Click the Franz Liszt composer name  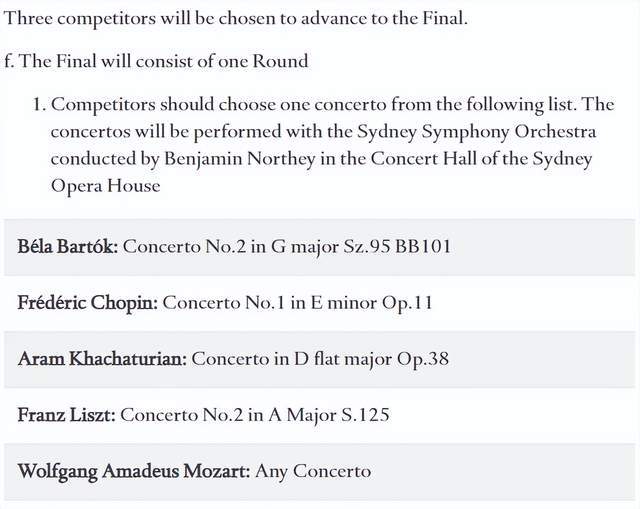(x=67, y=415)
